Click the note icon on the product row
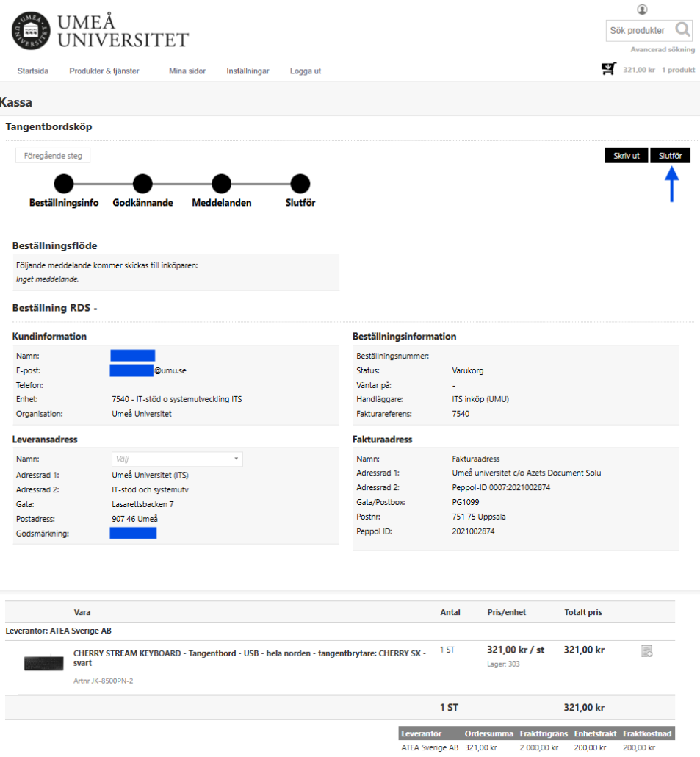 (x=646, y=650)
